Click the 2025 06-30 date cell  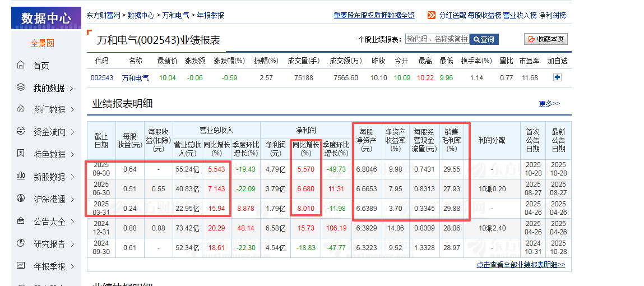coord(101,188)
